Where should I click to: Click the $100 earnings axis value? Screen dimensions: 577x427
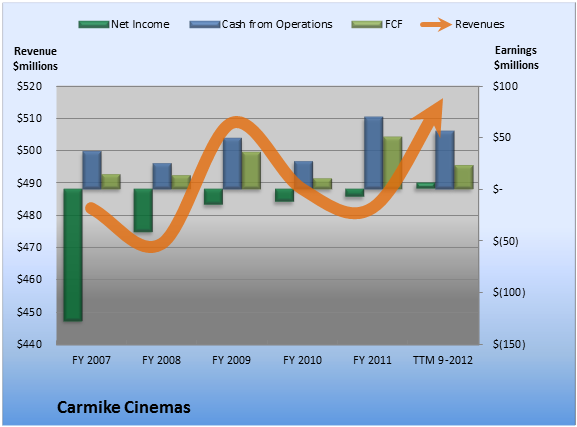click(x=505, y=86)
